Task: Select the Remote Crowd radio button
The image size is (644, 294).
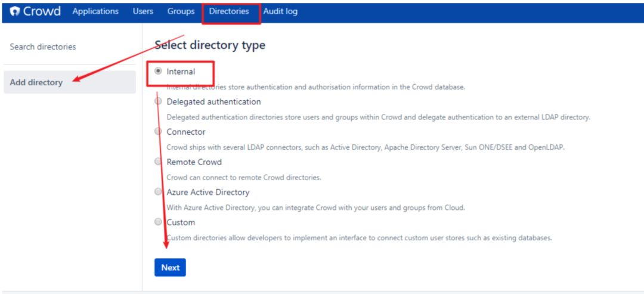Action: coord(158,162)
